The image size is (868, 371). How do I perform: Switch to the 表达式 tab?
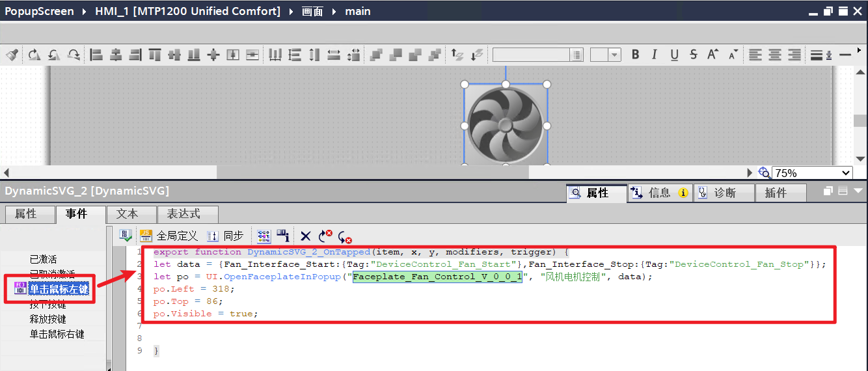point(183,214)
